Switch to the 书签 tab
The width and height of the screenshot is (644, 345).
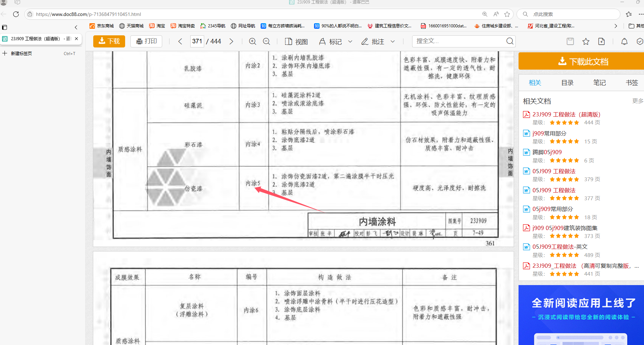pyautogui.click(x=632, y=82)
